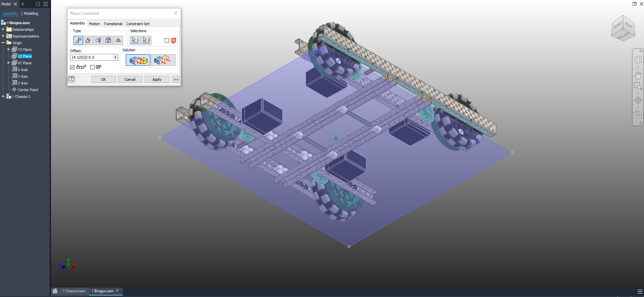Open the search in the Model browser
This screenshot has width=644, height=297.
tap(38, 4)
